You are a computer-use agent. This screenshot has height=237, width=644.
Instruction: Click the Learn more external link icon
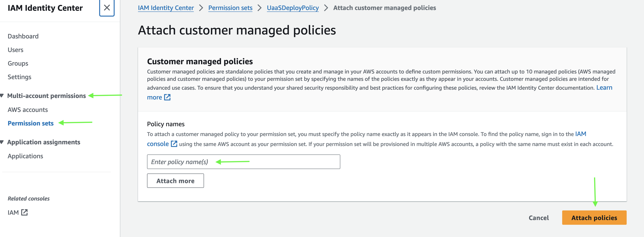(x=167, y=97)
